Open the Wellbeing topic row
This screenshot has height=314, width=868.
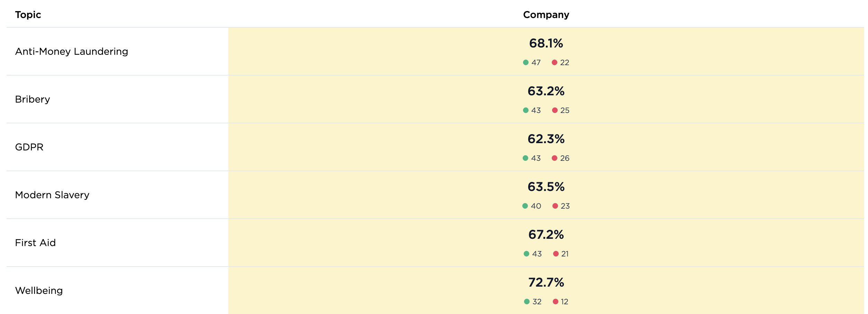pos(39,290)
